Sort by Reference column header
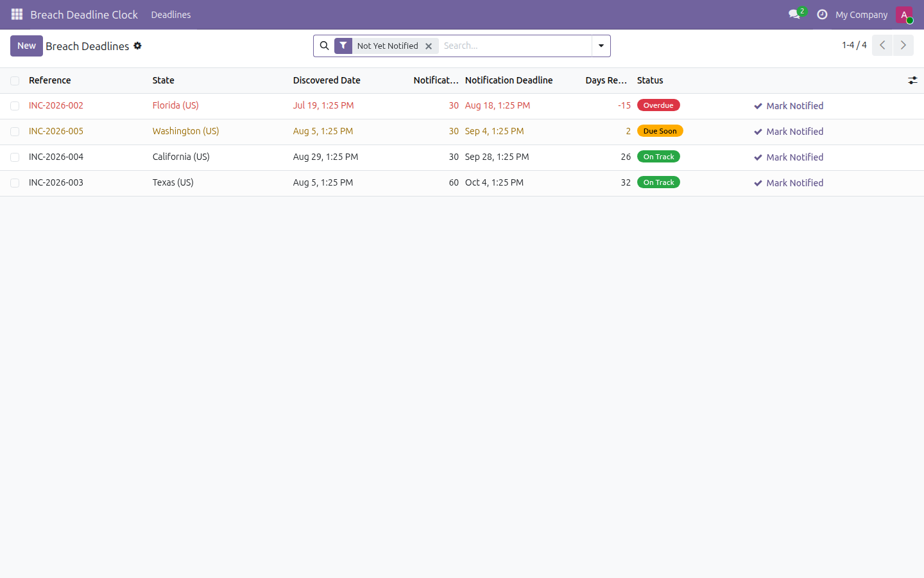This screenshot has height=578, width=924. pyautogui.click(x=49, y=80)
